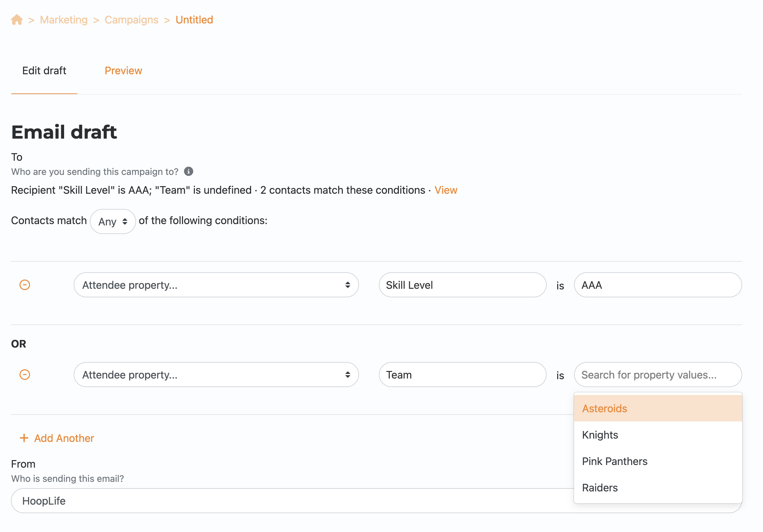
Task: Click the Skill Level property field
Action: [x=462, y=285]
